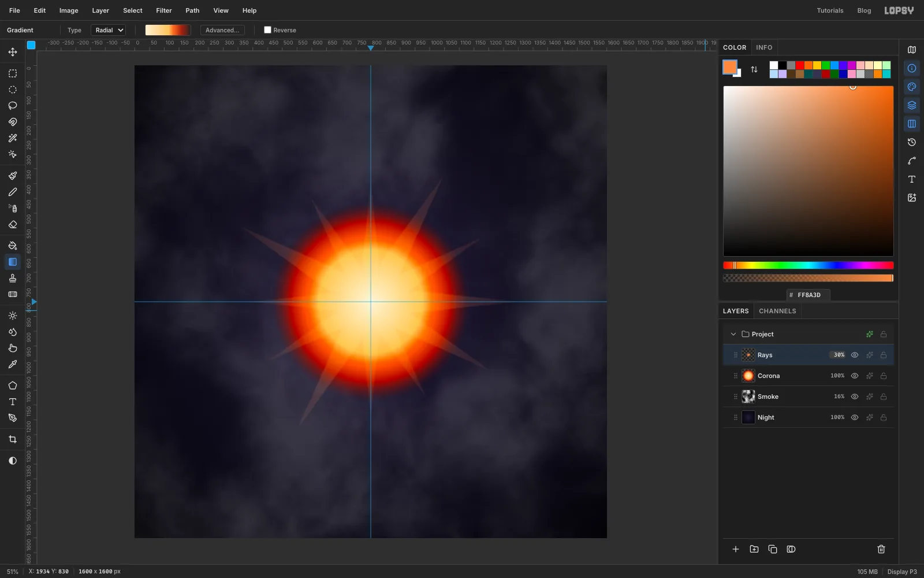The height and width of the screenshot is (578, 924).
Task: Toggle visibility of the Smoke layer
Action: pos(855,397)
